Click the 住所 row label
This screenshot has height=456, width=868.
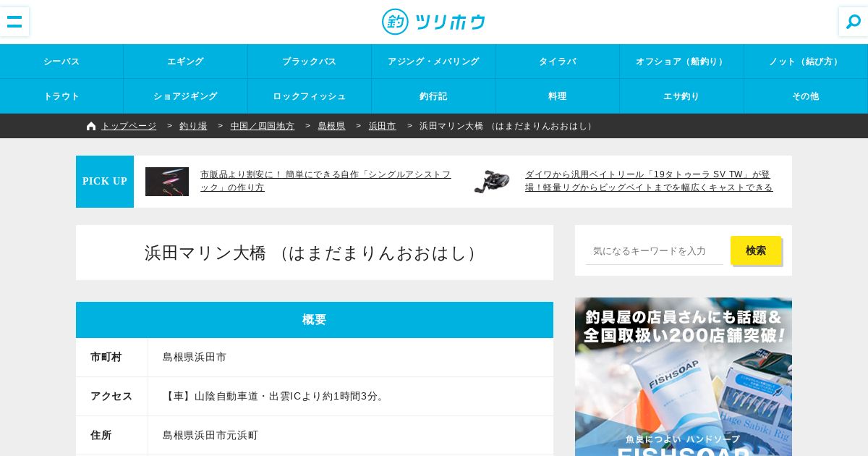pos(101,435)
